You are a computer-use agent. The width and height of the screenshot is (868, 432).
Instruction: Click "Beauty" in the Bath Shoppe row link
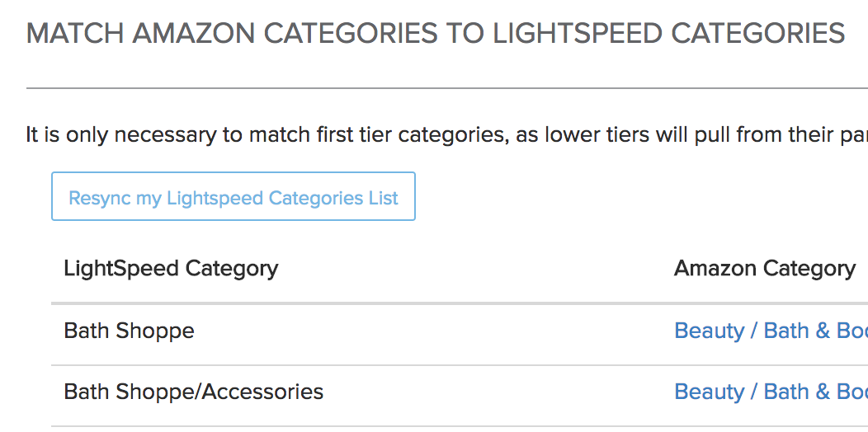[x=710, y=331]
